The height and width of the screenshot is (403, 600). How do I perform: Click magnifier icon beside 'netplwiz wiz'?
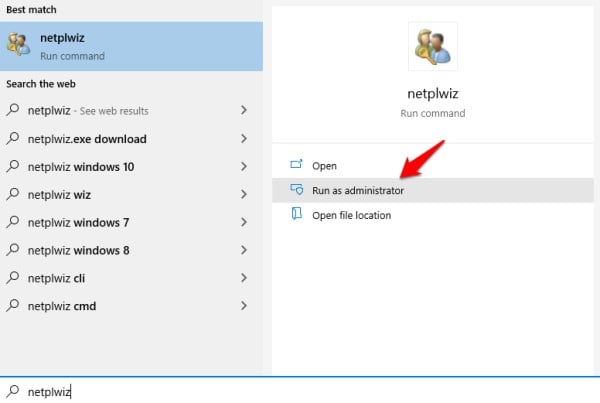coord(13,194)
